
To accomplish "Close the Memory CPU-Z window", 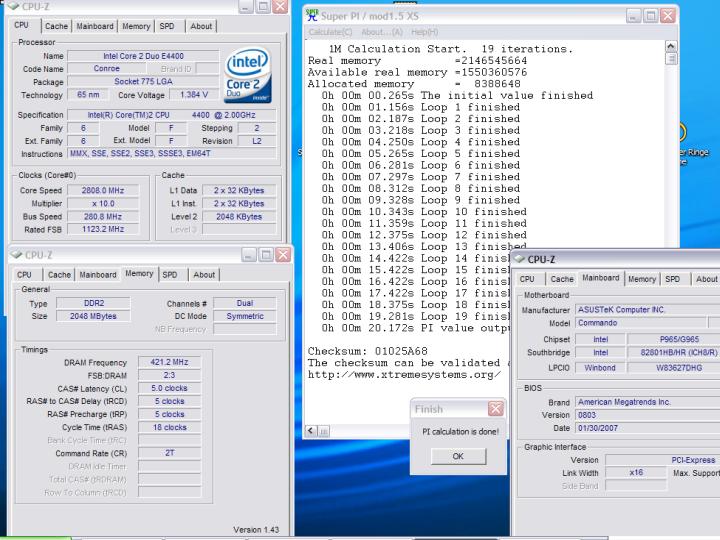I will (x=283, y=255).
